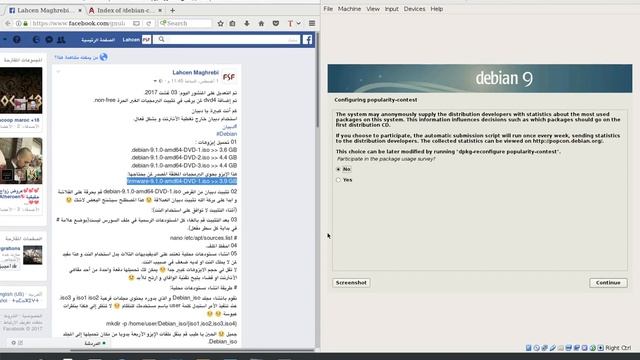Click Continue in the Debian installer

608,282
